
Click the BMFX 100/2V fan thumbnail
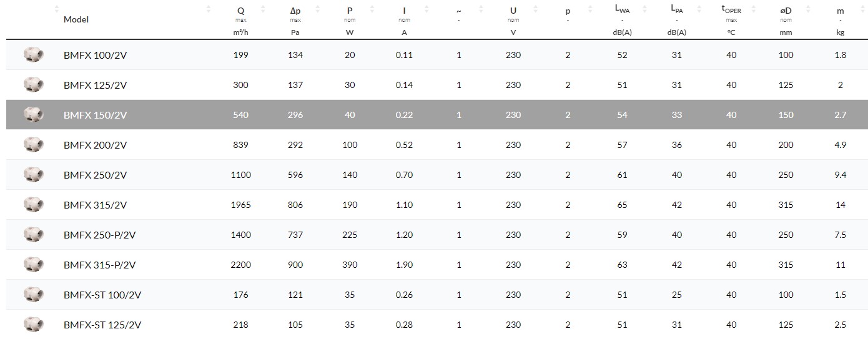(33, 55)
